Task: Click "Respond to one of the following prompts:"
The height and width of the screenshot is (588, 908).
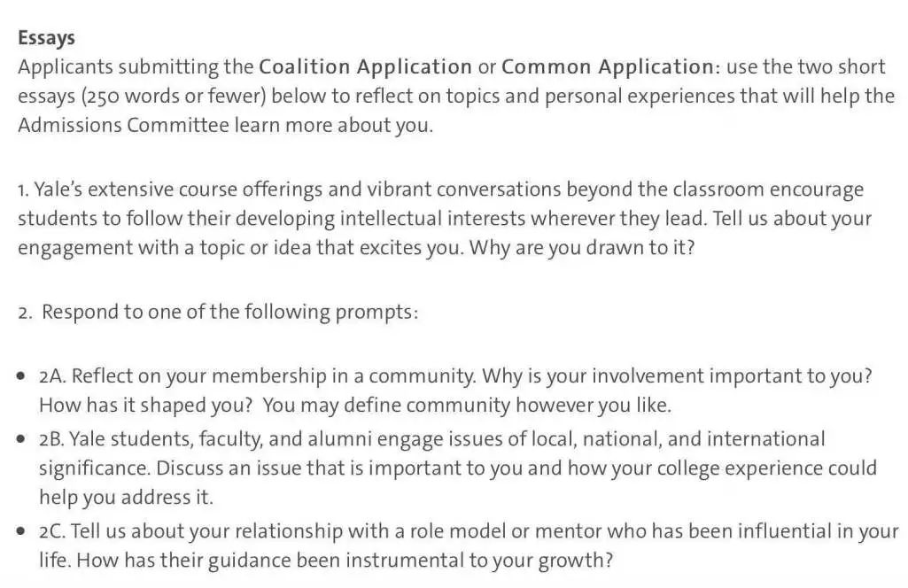Action: 230,313
